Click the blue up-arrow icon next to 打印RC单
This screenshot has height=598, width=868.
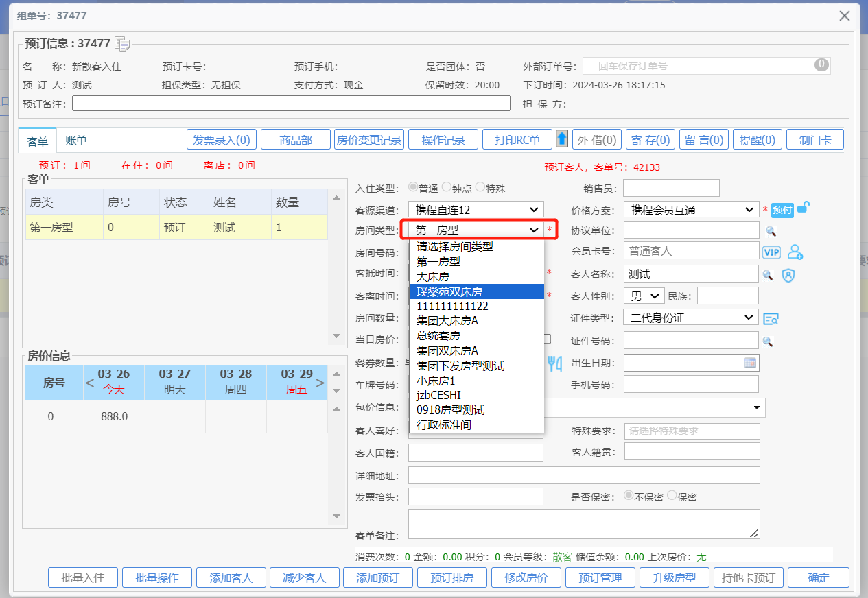coord(562,139)
